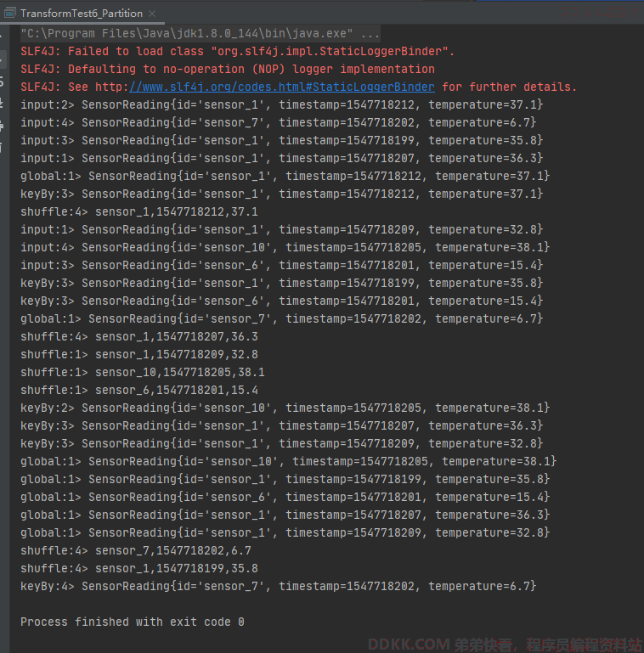Close the TransformTest6_Partition run tab

[152, 14]
